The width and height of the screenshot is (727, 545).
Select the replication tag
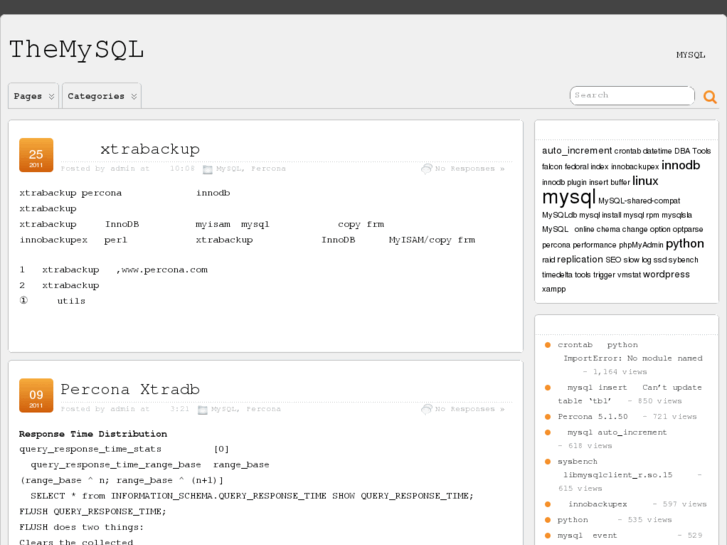click(x=580, y=259)
